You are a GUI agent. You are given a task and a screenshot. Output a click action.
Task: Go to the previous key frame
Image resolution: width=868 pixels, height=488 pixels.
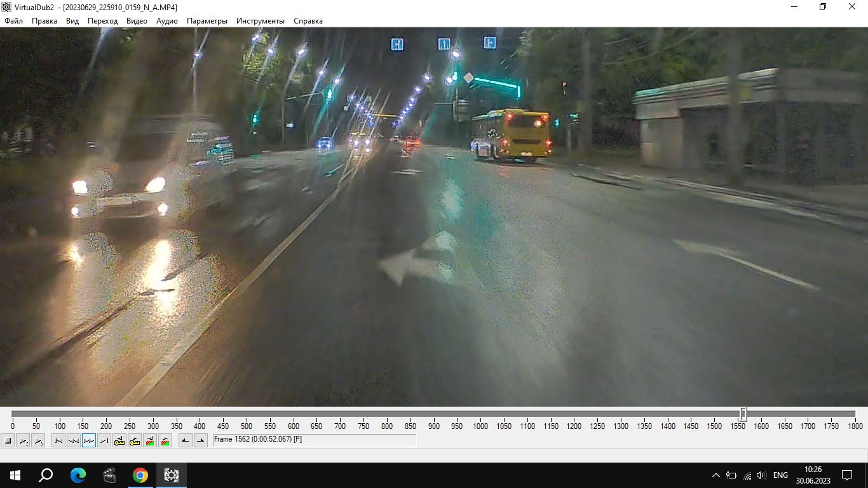[119, 440]
